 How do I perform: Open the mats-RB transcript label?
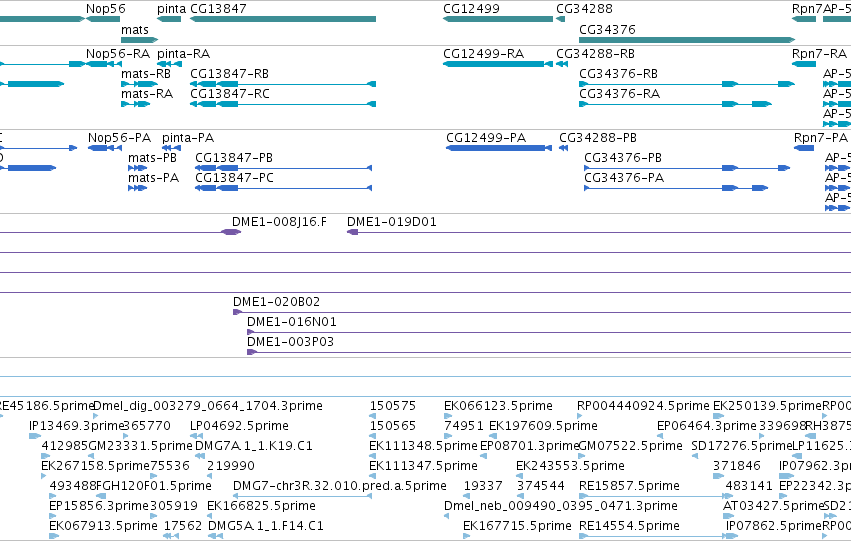[145, 74]
